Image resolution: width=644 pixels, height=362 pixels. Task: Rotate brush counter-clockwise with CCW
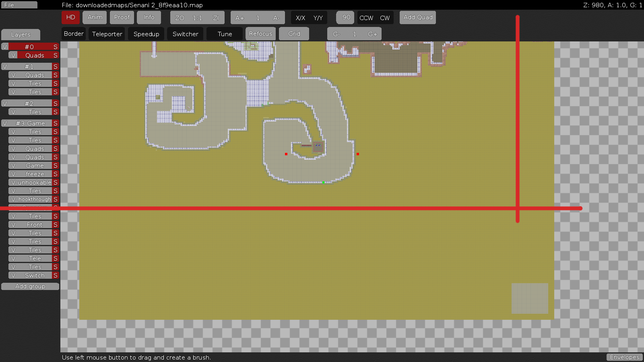tap(366, 18)
